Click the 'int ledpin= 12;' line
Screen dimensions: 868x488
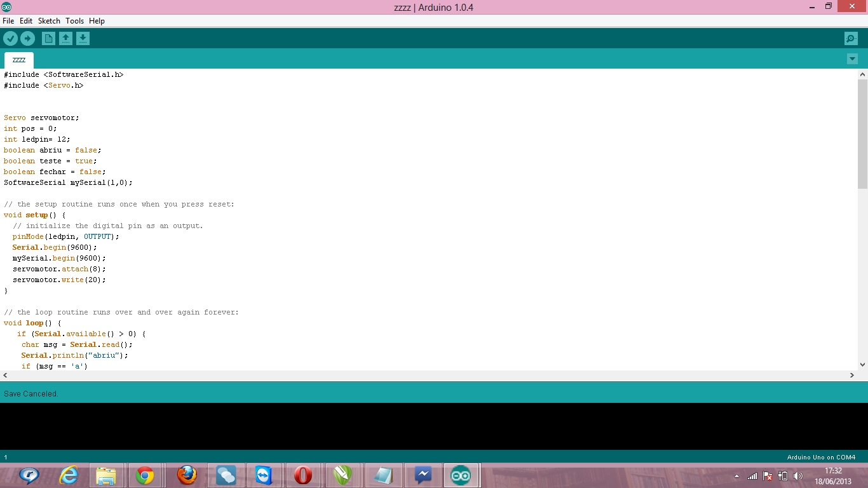37,139
